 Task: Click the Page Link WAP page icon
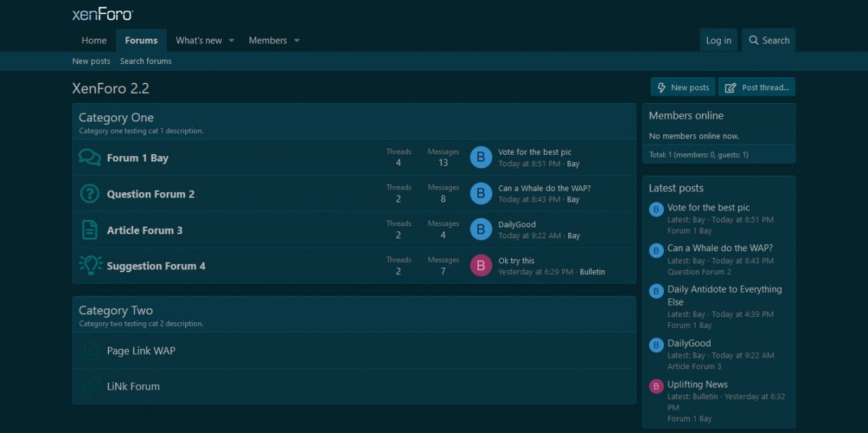[x=90, y=351]
